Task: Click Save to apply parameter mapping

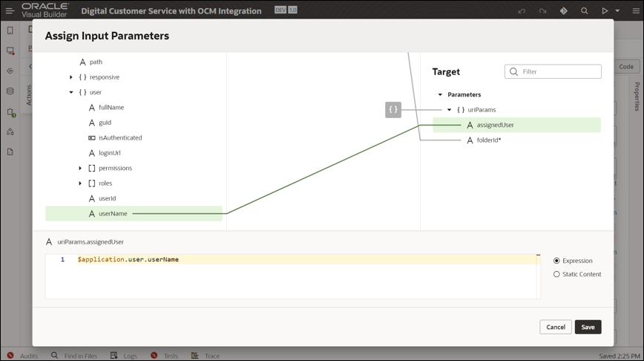Action: point(588,328)
